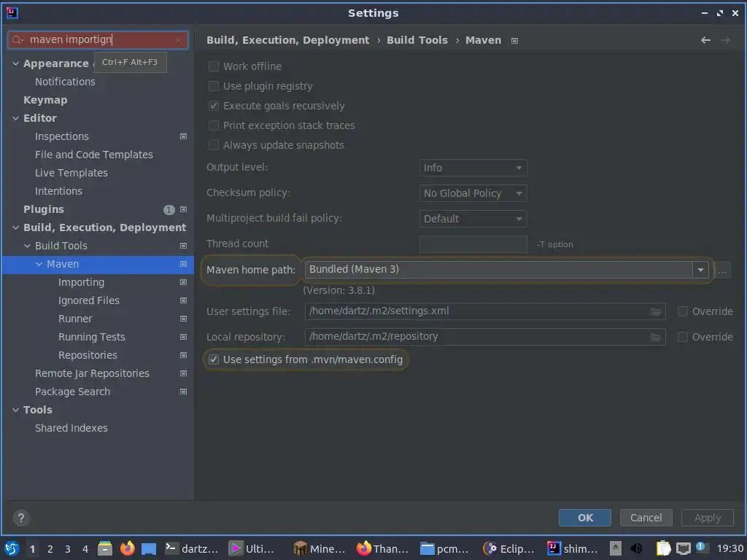Screen dimensions: 747x560
Task: Uncheck Use settings from .mvn/maven.config
Action: tap(214, 359)
